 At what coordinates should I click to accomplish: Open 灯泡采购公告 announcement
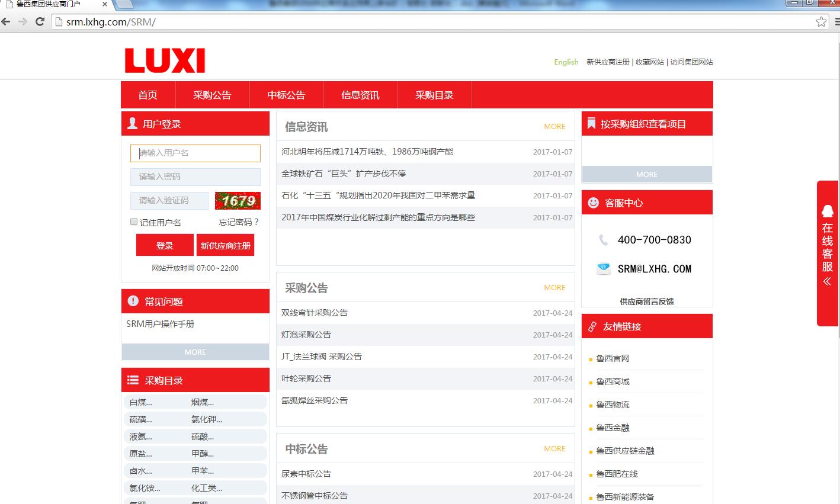[306, 335]
